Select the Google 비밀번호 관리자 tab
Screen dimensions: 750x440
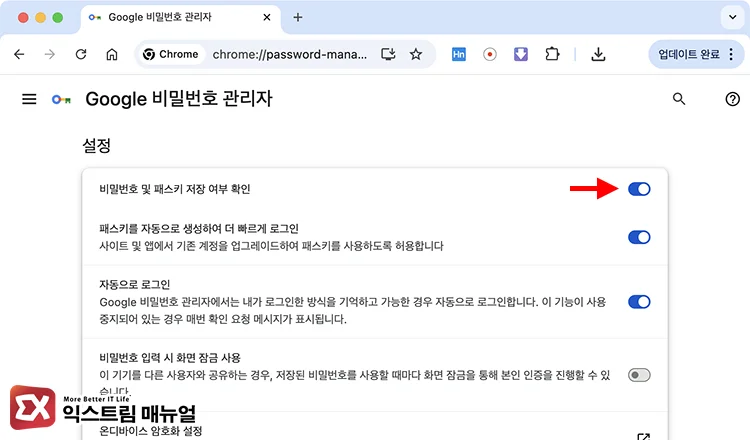[x=181, y=17]
